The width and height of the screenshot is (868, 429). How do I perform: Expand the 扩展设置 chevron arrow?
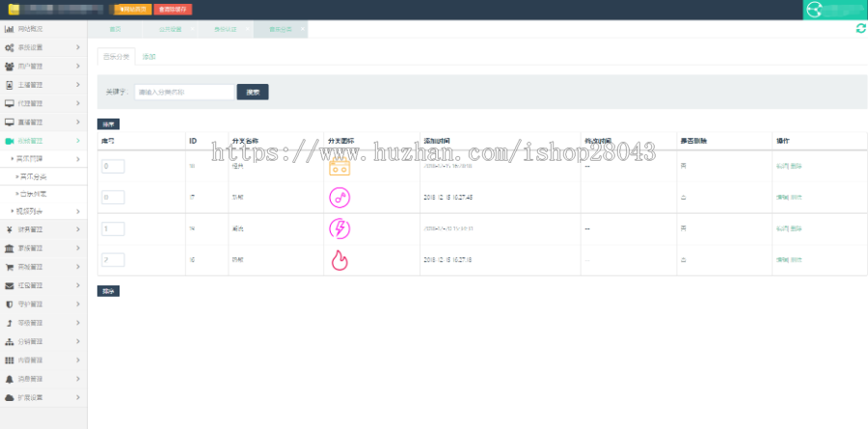[78, 397]
